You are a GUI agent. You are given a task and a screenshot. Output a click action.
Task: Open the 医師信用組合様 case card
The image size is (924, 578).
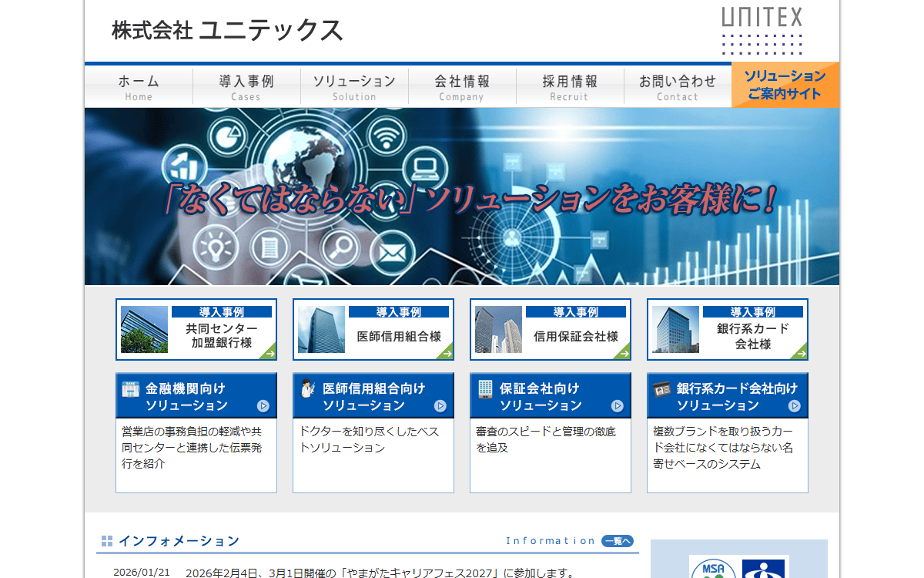pos(373,330)
